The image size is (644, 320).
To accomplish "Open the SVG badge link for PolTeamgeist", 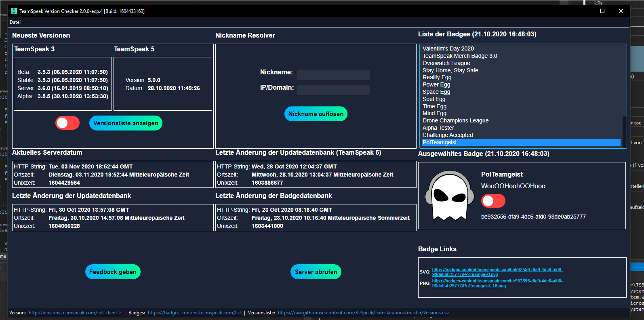I will click(497, 272).
